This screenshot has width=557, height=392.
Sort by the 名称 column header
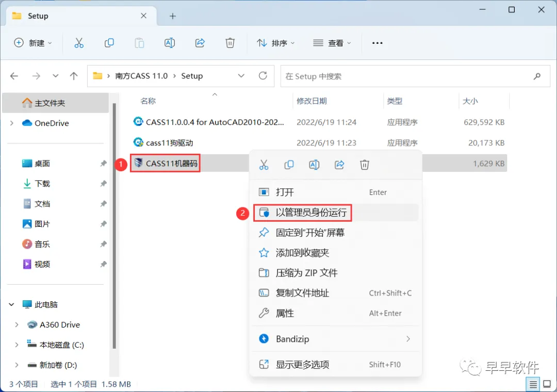148,101
